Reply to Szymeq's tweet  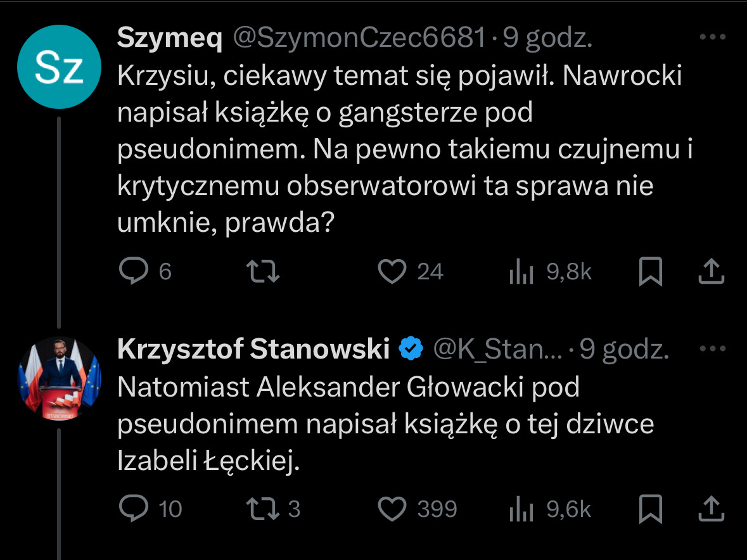click(133, 272)
